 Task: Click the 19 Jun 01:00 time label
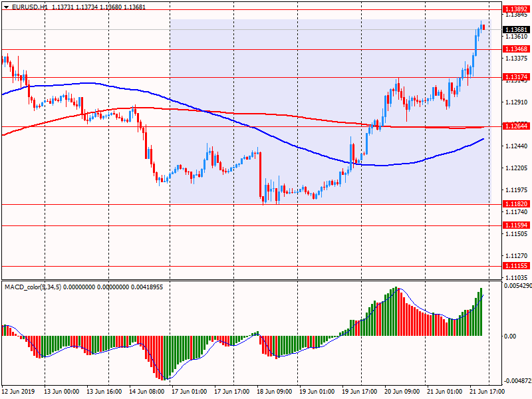(x=317, y=391)
